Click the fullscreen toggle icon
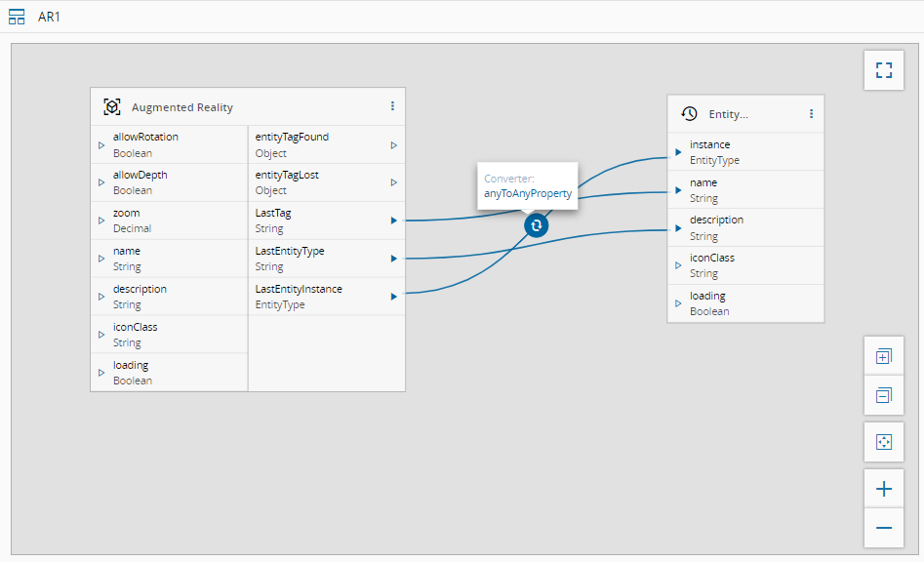This screenshot has height=562, width=924. click(883, 70)
